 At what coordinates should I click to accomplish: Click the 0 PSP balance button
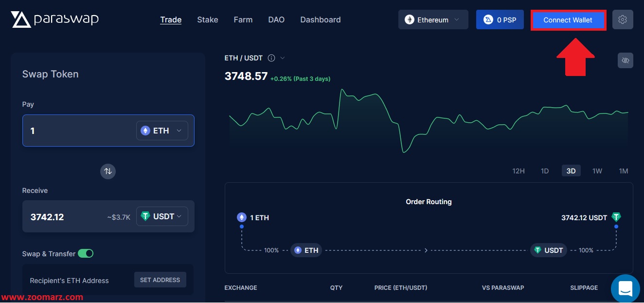[x=500, y=20]
